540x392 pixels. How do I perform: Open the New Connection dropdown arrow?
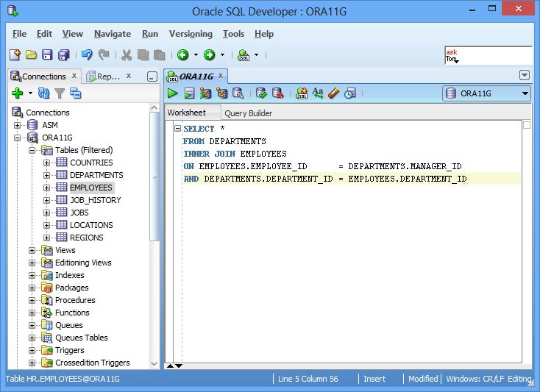coord(30,93)
